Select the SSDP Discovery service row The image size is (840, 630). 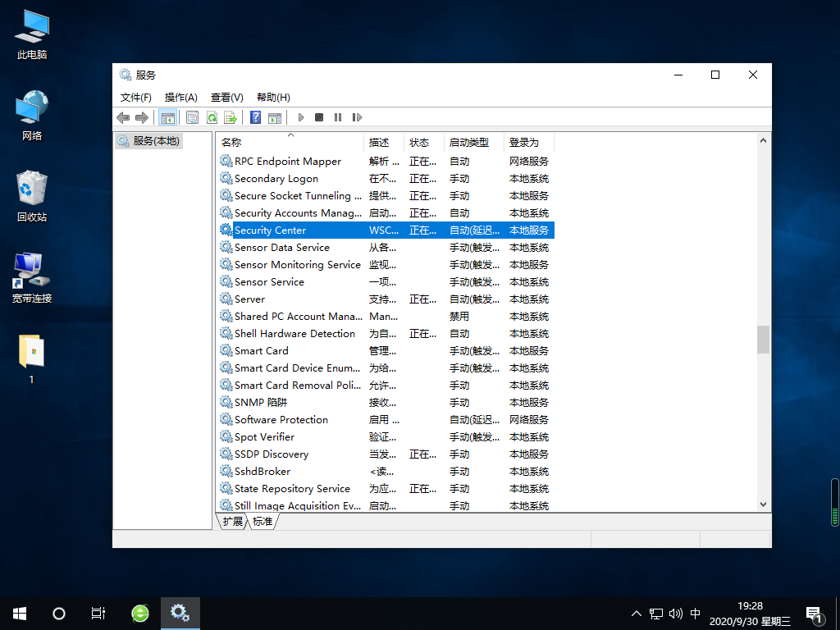tap(272, 454)
